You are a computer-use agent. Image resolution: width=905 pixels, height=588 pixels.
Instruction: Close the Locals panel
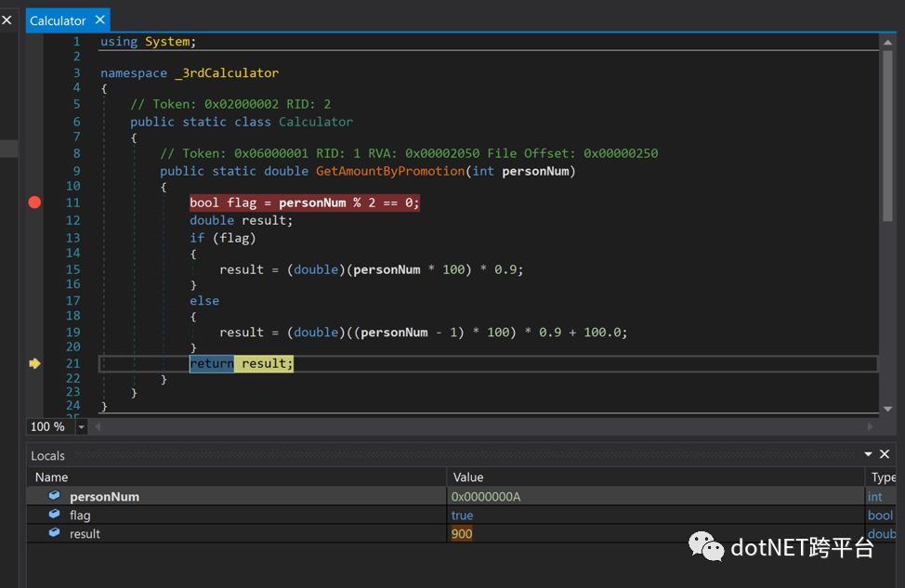pos(885,454)
